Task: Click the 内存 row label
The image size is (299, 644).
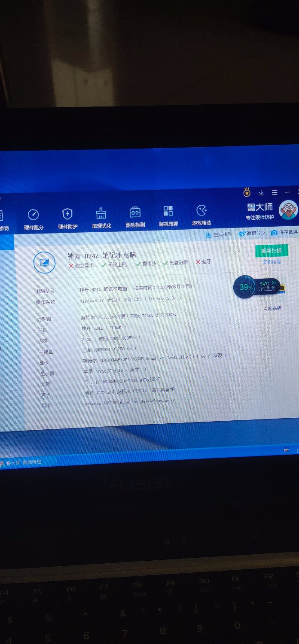Action: [x=43, y=341]
